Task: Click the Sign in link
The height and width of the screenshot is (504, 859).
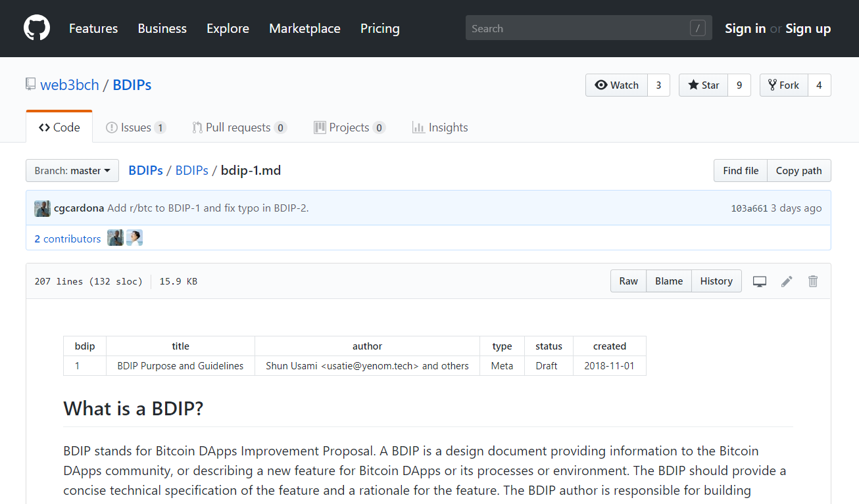Action: pos(745,28)
